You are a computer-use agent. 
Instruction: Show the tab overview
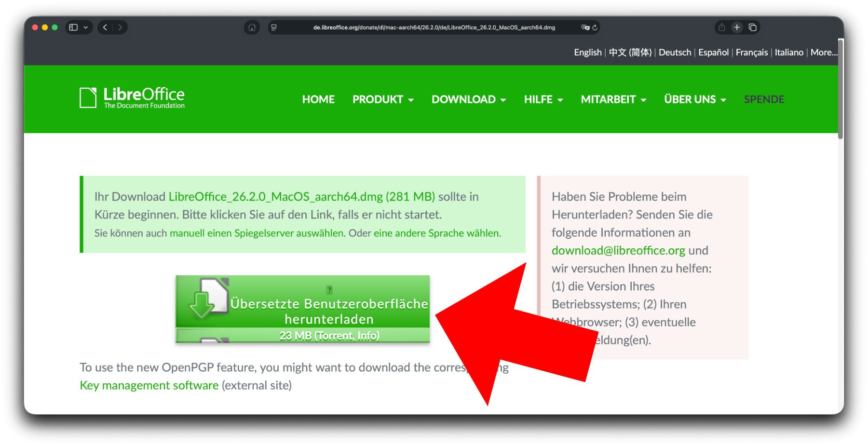tap(752, 27)
